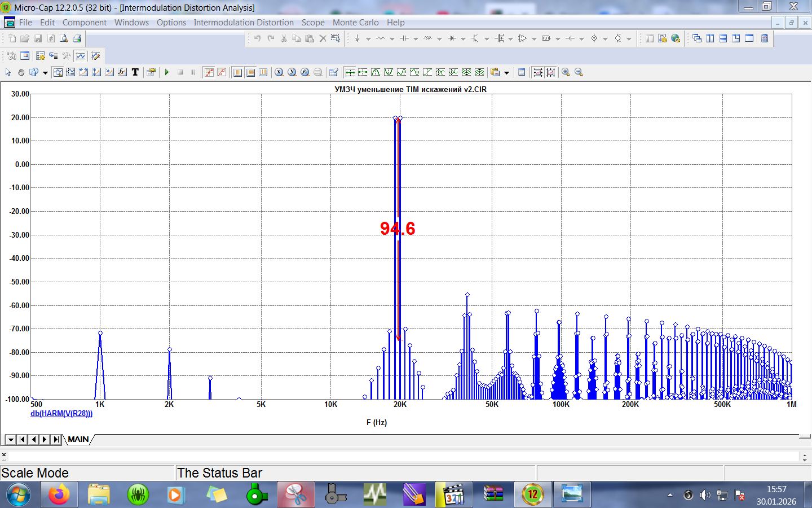
Task: Open the Monte Carlo menu
Action: point(355,23)
